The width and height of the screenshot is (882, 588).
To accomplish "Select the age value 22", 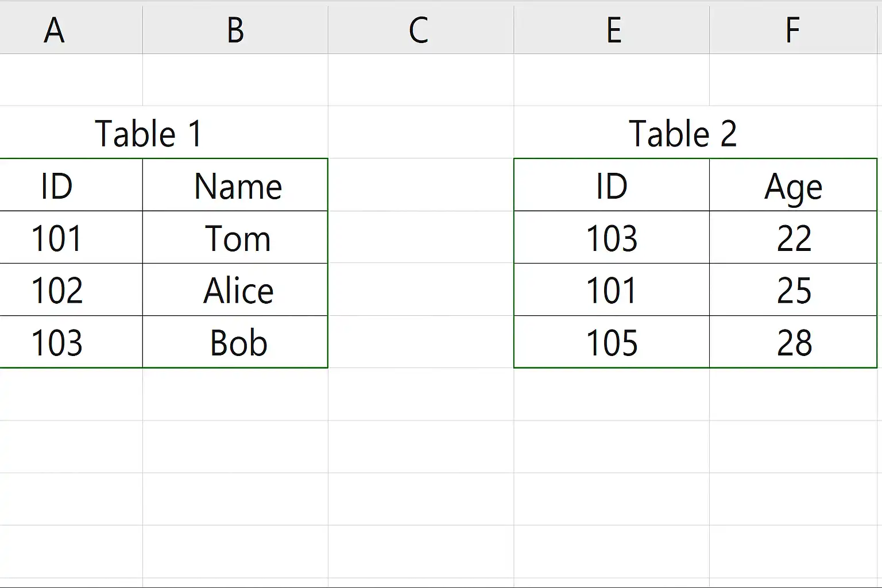I will pos(793,238).
